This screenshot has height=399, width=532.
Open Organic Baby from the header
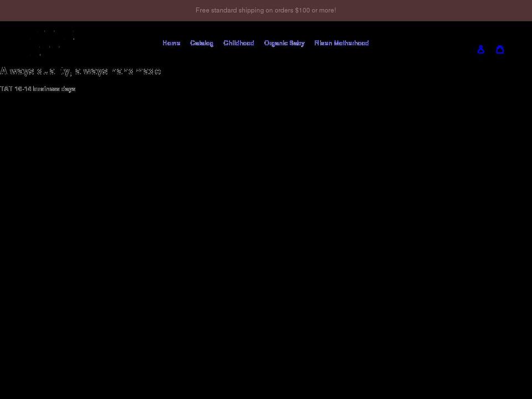point(284,43)
